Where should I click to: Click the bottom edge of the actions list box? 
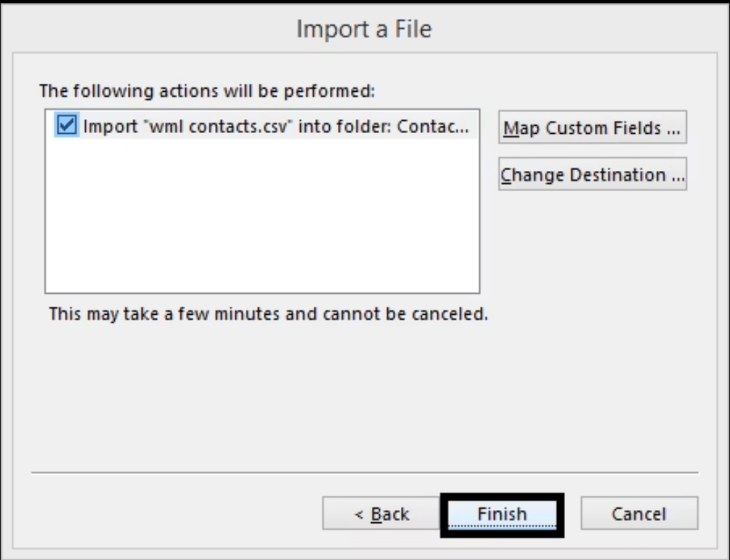click(262, 293)
